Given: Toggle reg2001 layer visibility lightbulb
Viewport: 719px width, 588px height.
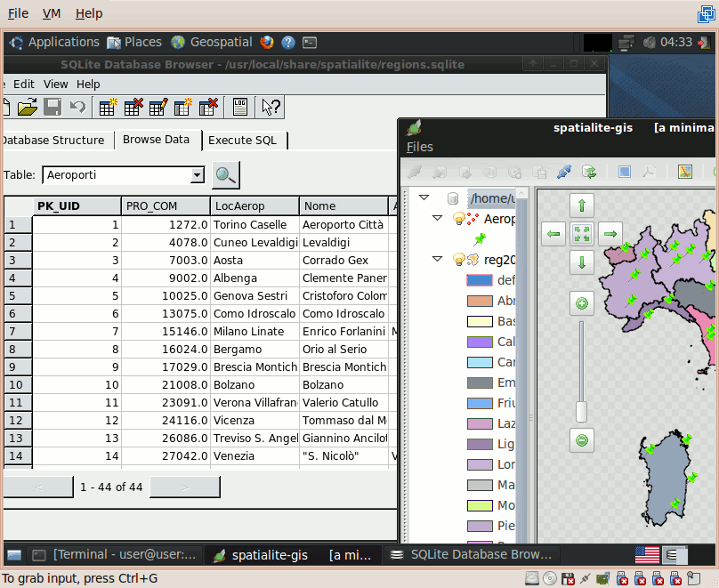Looking at the screenshot, I should 458,260.
